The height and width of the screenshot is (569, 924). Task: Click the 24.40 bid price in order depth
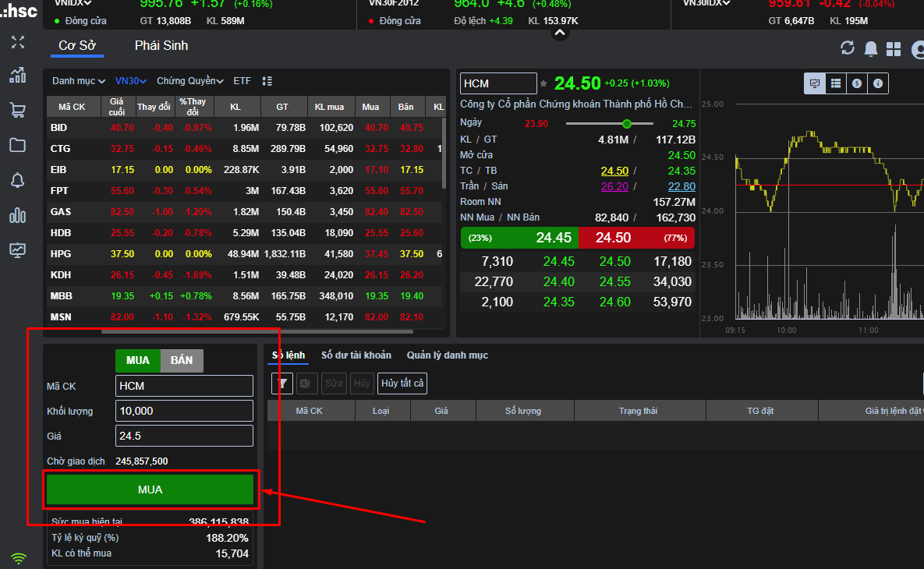click(x=558, y=281)
